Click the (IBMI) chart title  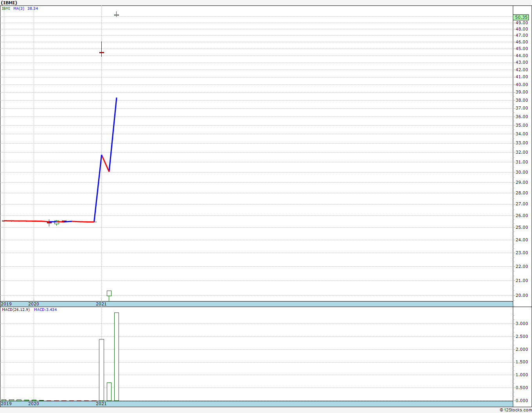tap(9, 3)
